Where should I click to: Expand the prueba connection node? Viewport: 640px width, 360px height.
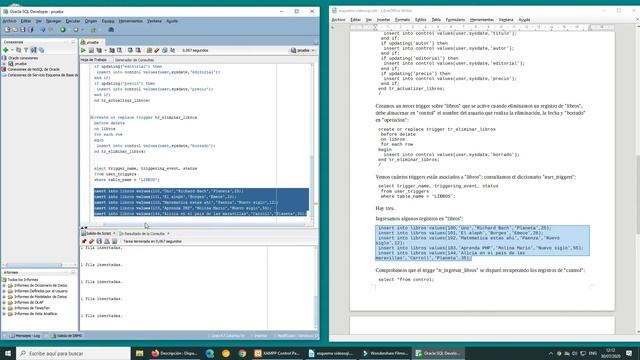point(4,64)
